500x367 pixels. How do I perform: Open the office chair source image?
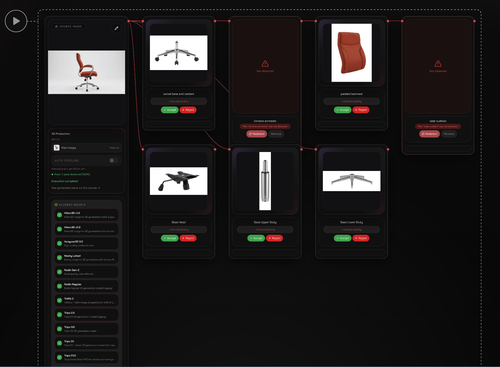point(87,72)
